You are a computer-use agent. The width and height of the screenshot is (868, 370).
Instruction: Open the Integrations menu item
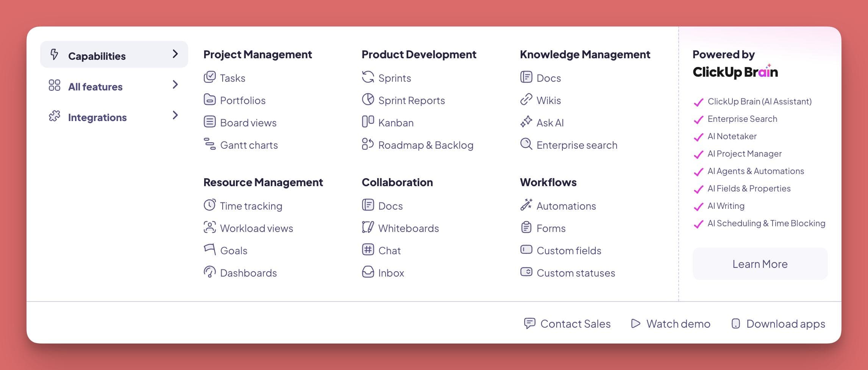click(97, 118)
